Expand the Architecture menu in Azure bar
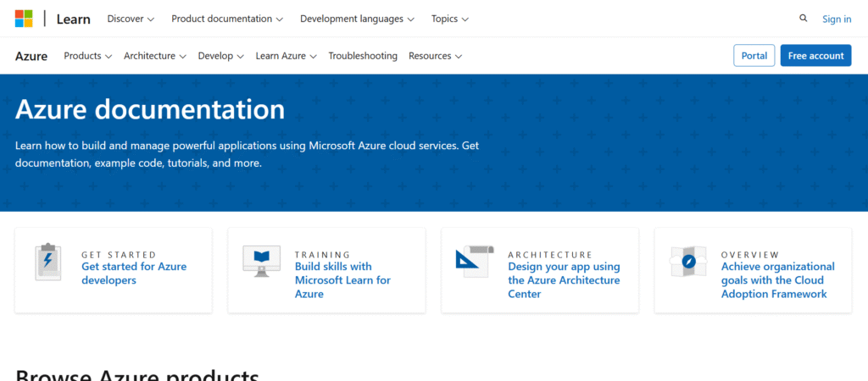 [155, 56]
